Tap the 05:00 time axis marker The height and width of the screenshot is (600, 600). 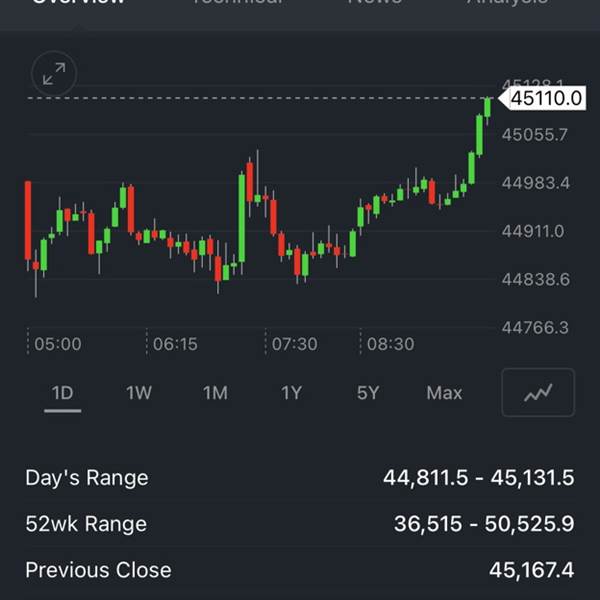click(58, 344)
